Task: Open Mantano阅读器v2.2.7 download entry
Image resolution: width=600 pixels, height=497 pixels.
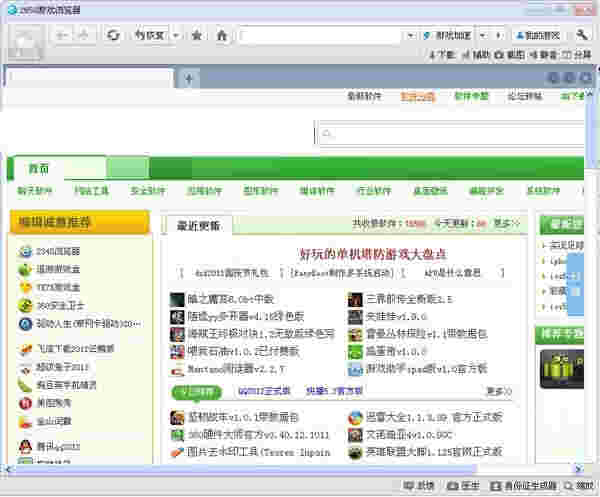Action: pos(236,370)
